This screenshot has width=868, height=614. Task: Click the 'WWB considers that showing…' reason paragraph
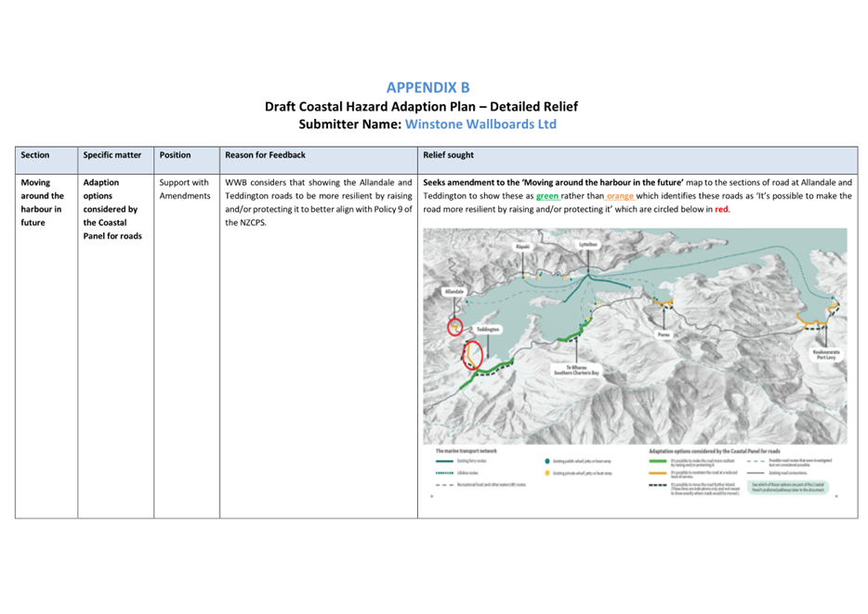319,202
